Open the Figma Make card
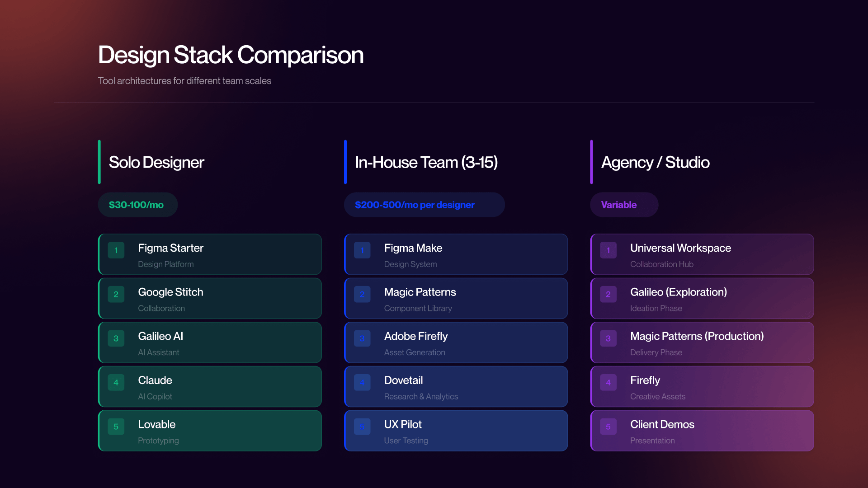 coord(456,254)
